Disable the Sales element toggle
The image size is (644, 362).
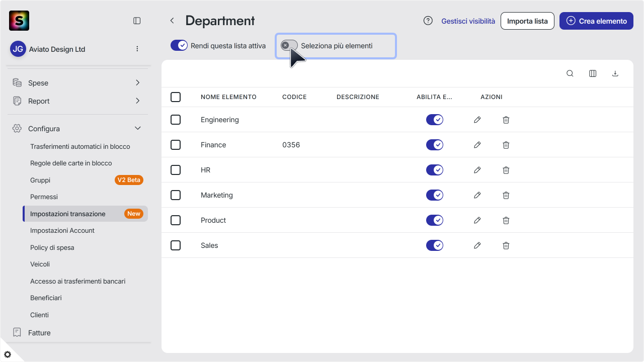[x=435, y=245]
